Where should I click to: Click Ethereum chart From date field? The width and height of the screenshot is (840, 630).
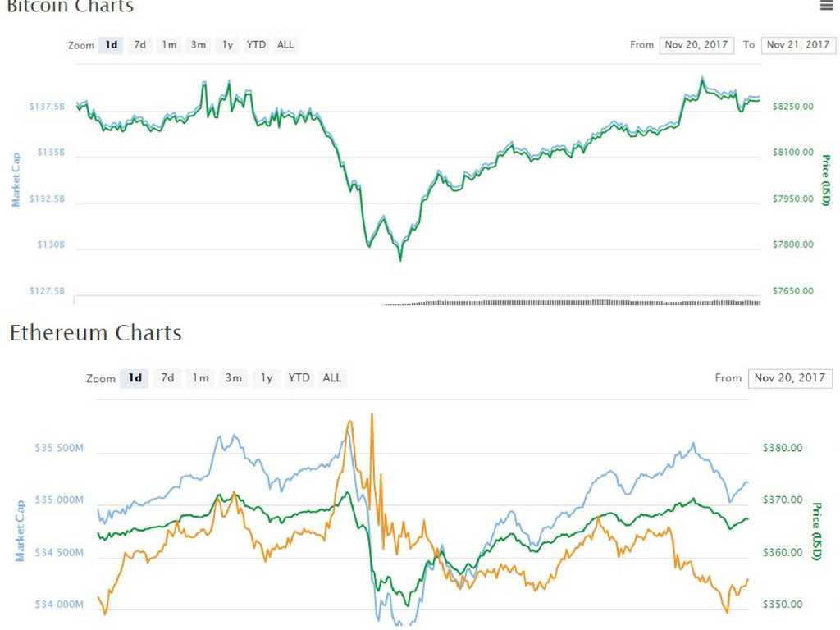point(790,378)
